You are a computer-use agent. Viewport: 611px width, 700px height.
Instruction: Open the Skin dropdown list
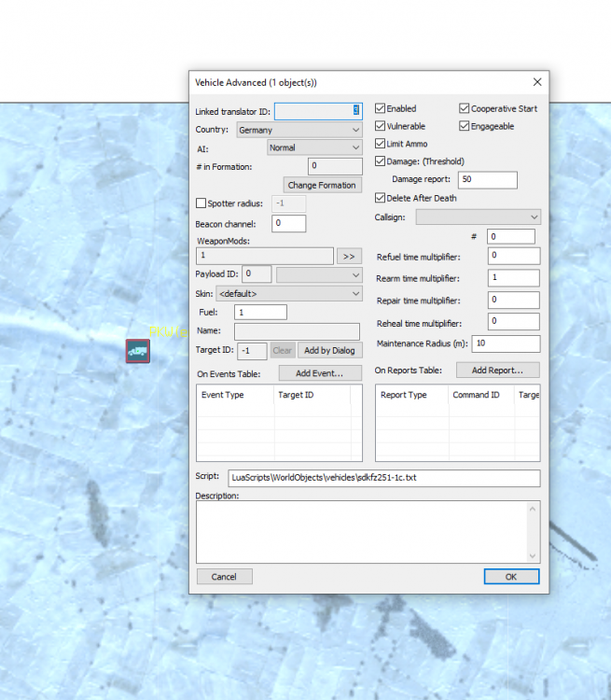288,294
